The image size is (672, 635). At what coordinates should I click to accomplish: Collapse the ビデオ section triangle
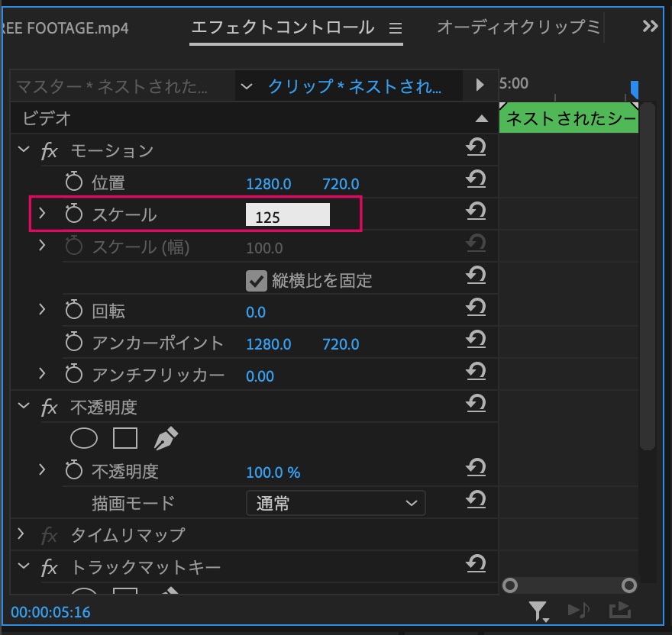482,119
